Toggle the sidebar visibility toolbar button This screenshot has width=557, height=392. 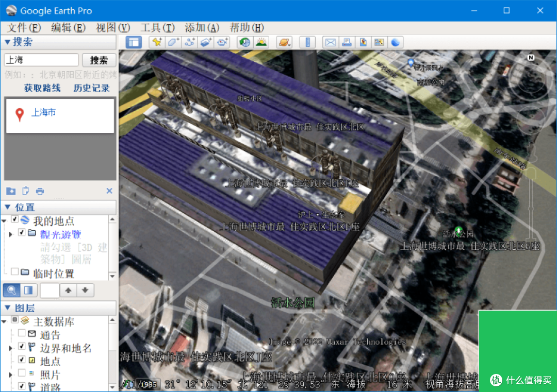click(134, 43)
